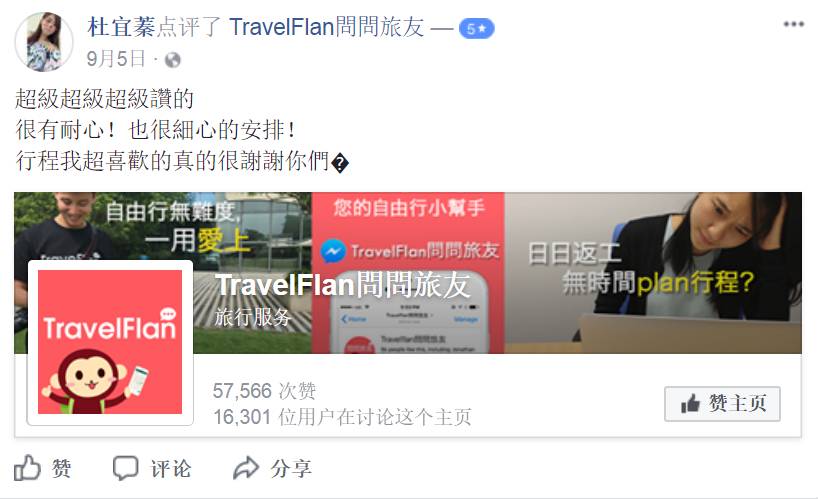This screenshot has height=499, width=818.
Task: Click the thumbs-up icon on 赞主页 button
Action: click(x=690, y=404)
